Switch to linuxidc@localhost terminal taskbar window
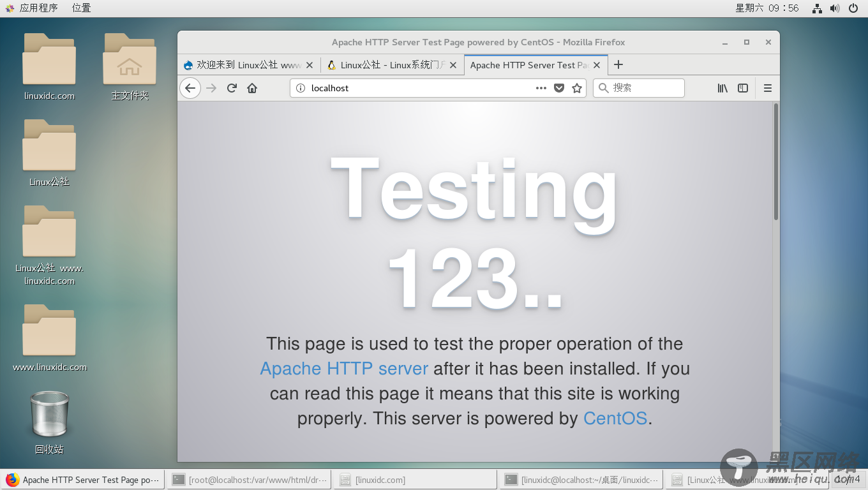The image size is (868, 490). (x=581, y=480)
